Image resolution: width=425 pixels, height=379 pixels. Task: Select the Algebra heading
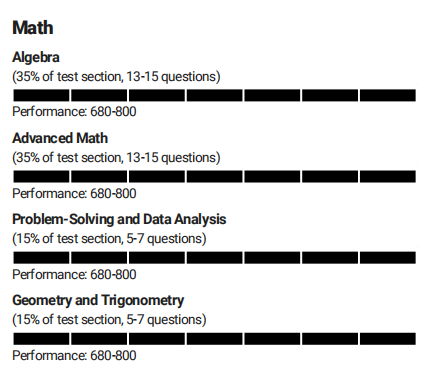[36, 57]
